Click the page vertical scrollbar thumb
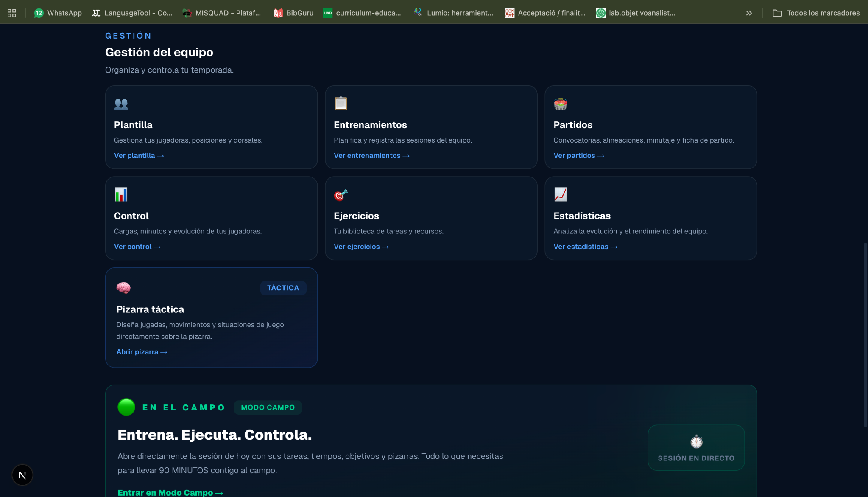 (x=865, y=334)
